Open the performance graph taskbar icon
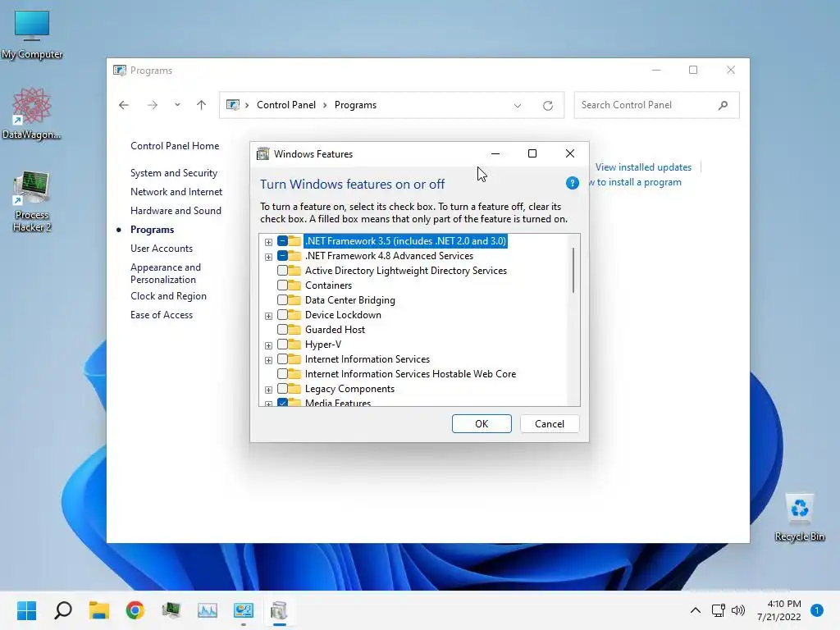Viewport: 840px width, 630px height. tap(208, 610)
